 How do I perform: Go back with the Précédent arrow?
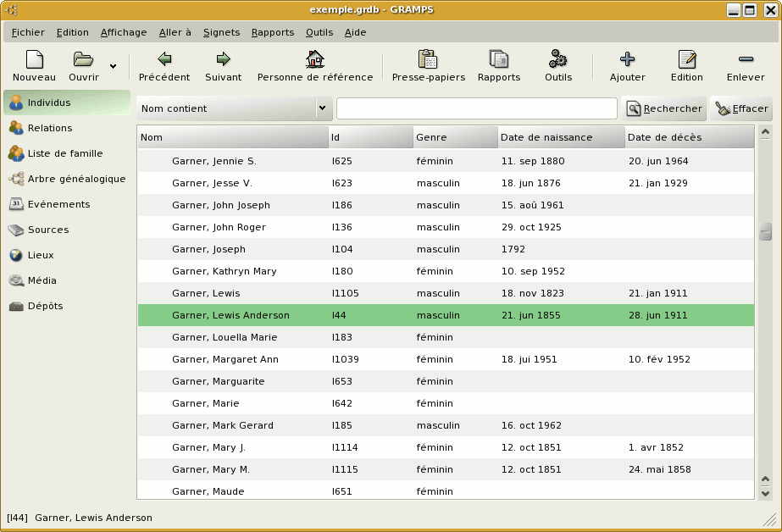pos(164,60)
